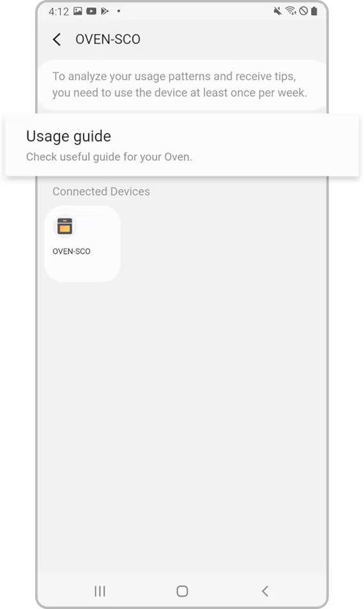Tap the battery indicator icon
The height and width of the screenshot is (609, 364).
(x=314, y=11)
